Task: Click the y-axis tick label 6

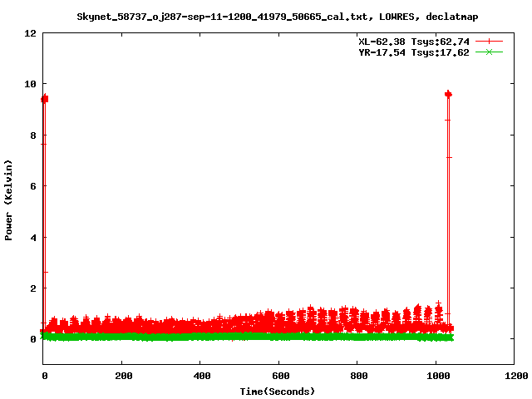Action: point(33,186)
